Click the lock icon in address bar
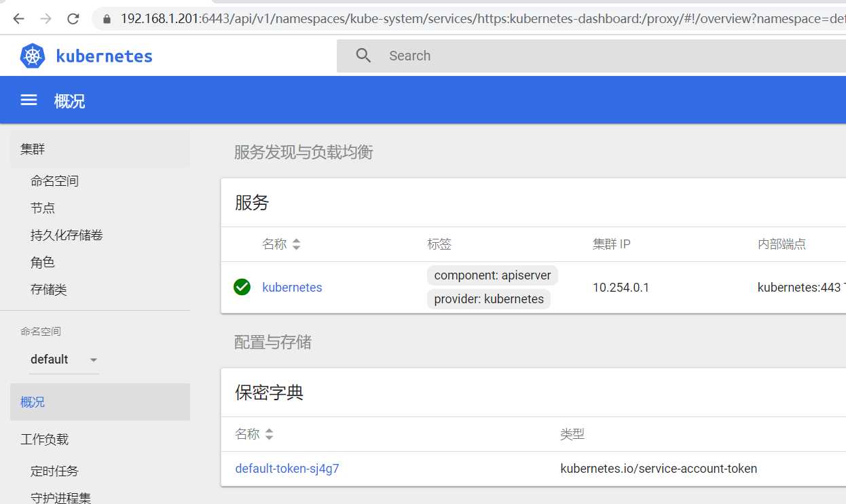Screen dimensions: 846x504 point(107,19)
